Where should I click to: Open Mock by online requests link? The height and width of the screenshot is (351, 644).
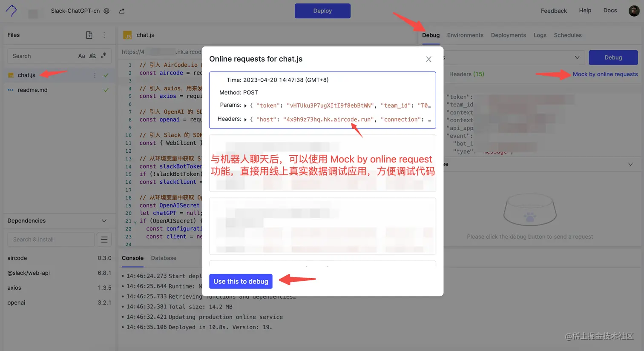tap(605, 74)
